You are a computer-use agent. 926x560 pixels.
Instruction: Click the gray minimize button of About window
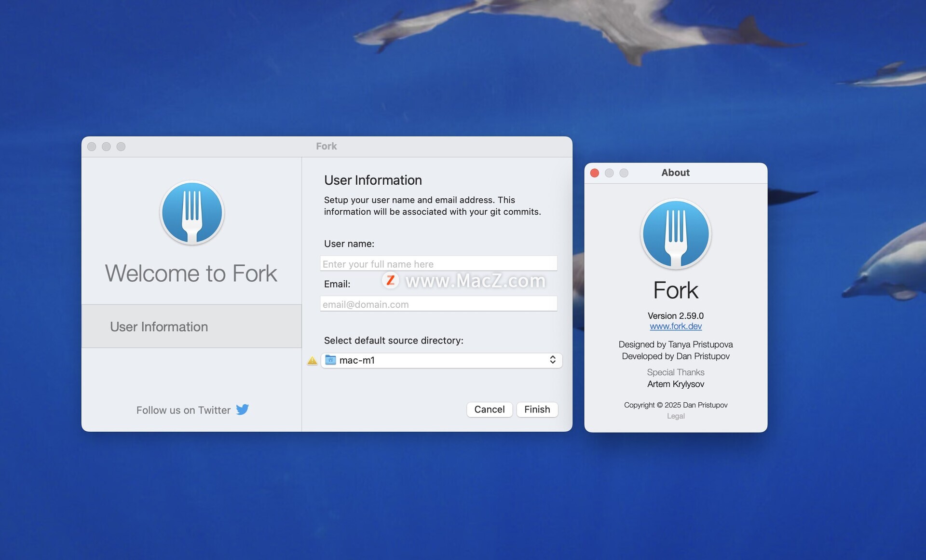[609, 173]
